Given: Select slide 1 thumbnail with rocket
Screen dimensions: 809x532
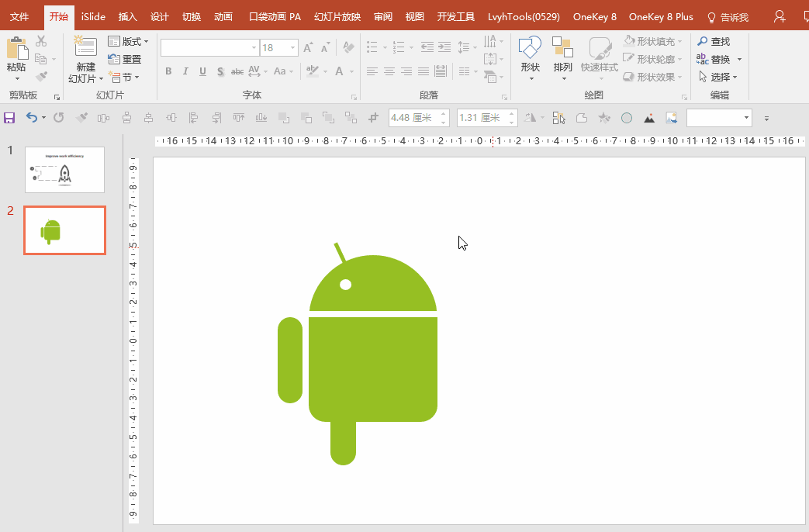Looking at the screenshot, I should 64,170.
